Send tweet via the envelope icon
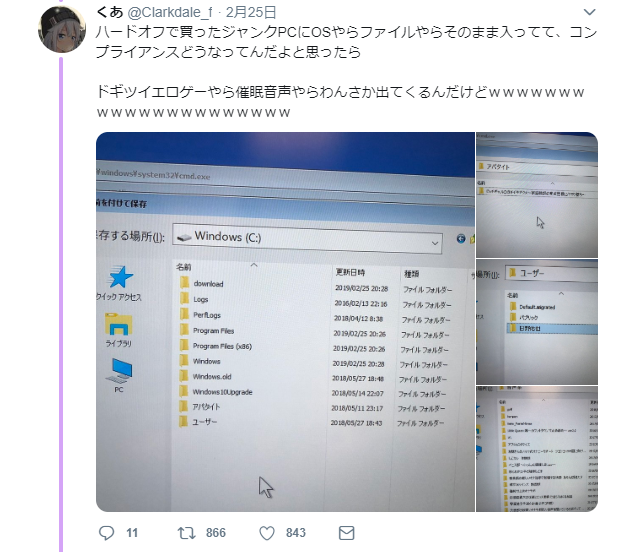 [x=346, y=533]
